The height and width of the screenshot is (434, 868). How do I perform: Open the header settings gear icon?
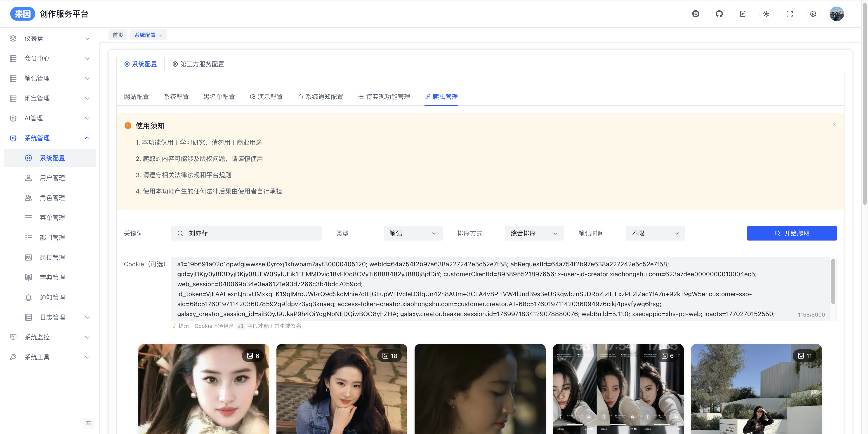[x=813, y=14]
